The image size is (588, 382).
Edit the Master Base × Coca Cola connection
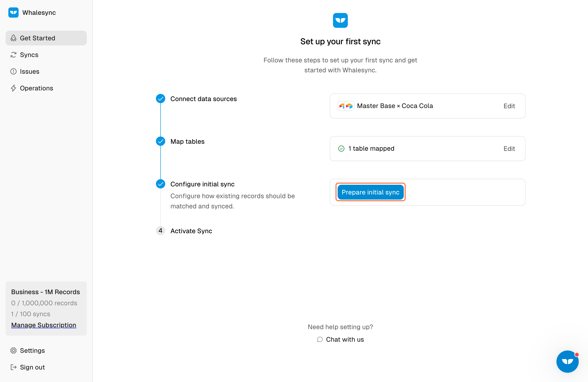pos(509,106)
